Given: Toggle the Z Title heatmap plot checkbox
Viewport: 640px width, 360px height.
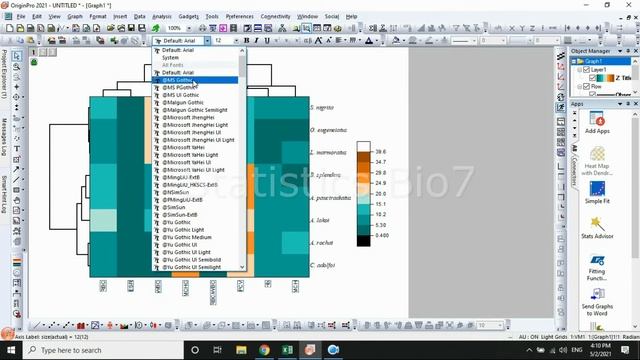Looking at the screenshot, I should (592, 78).
